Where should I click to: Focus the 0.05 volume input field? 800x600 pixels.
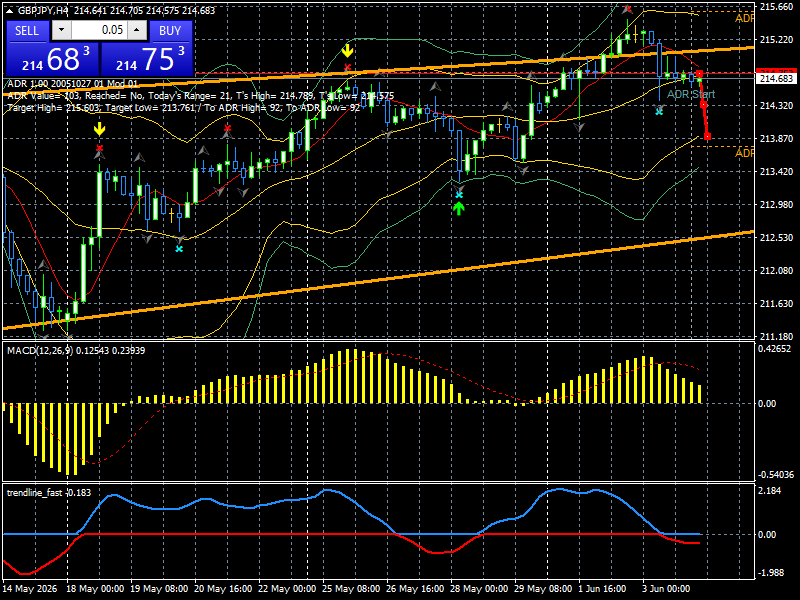[99, 30]
